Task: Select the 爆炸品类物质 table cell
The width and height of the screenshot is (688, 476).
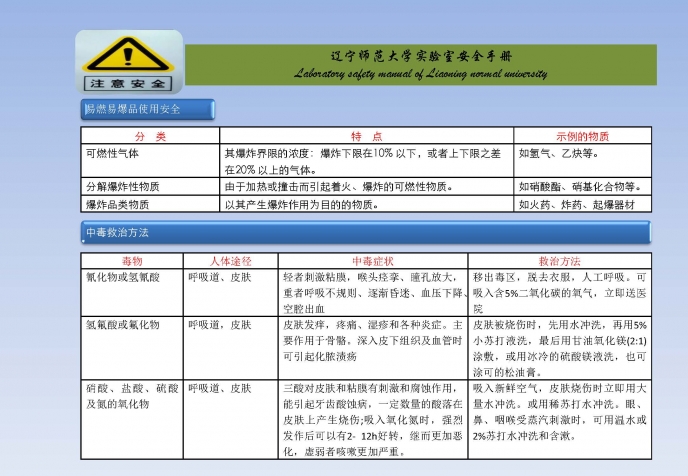Action: pos(117,205)
